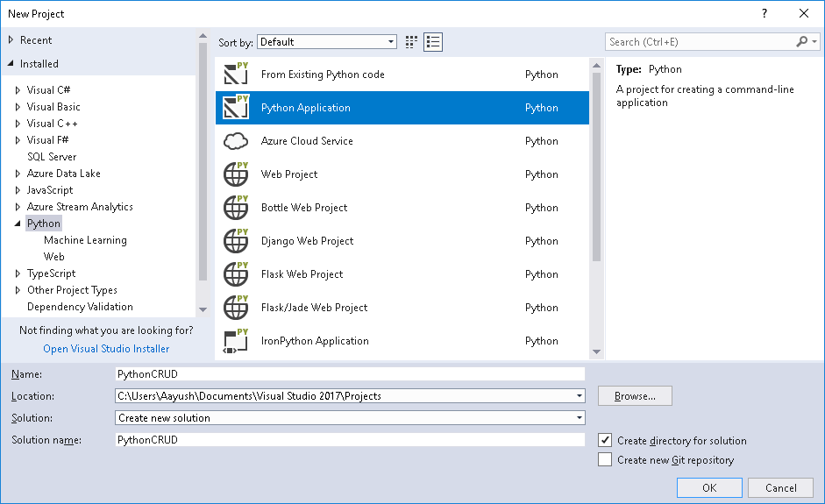
Task: Click the Flask/Jade Web Project globe icon
Action: tap(236, 308)
